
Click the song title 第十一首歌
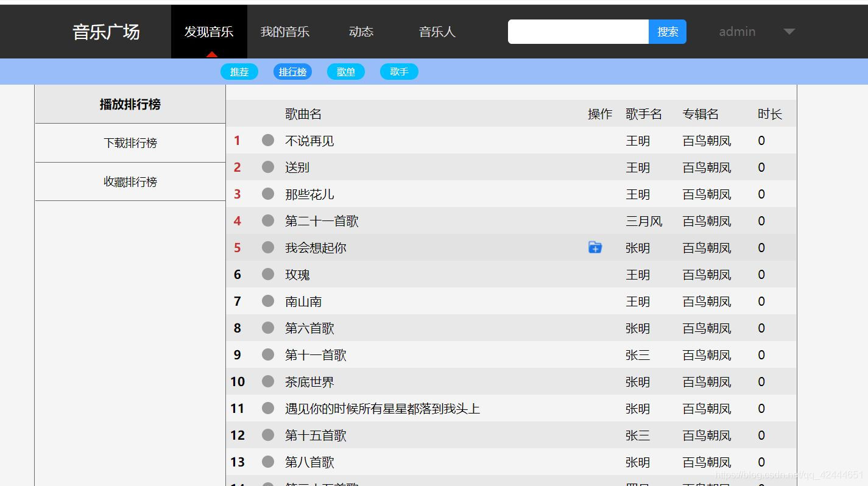pos(316,355)
